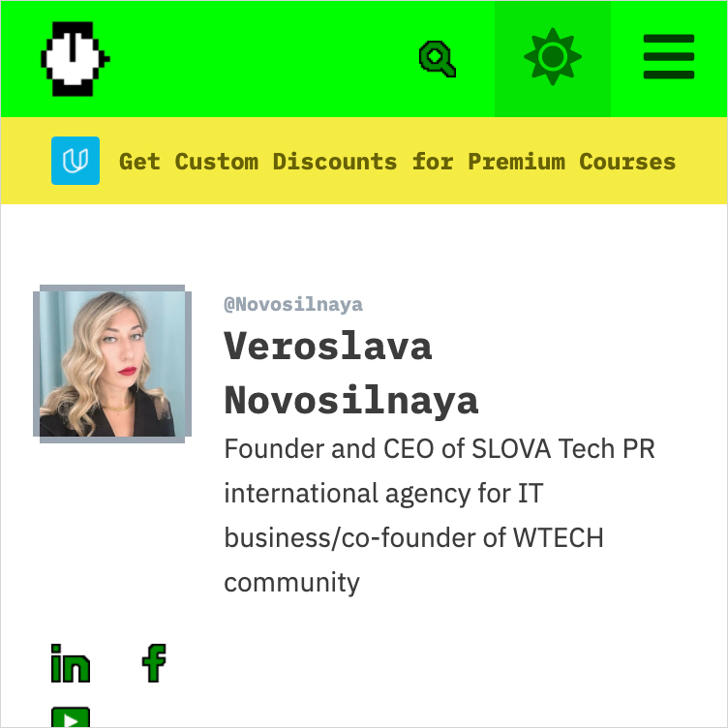
Task: Select the @Novosilnaya handle
Action: pos(293,305)
